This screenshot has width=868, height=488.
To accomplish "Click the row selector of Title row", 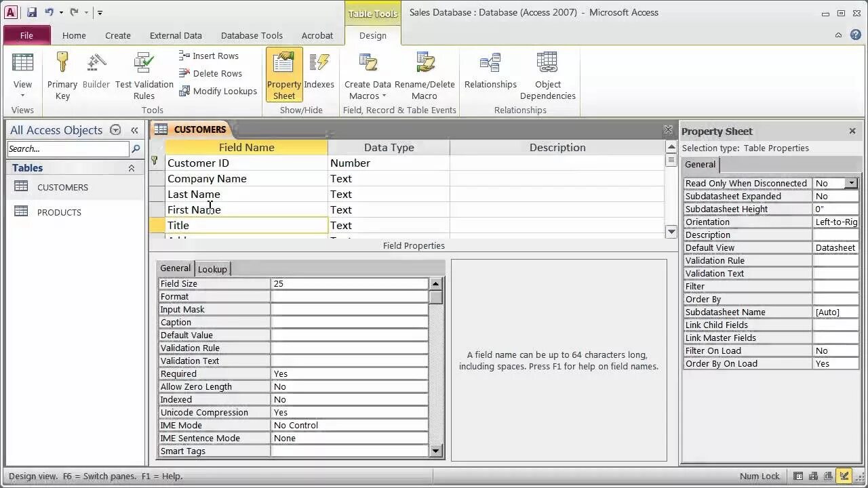I will point(157,225).
